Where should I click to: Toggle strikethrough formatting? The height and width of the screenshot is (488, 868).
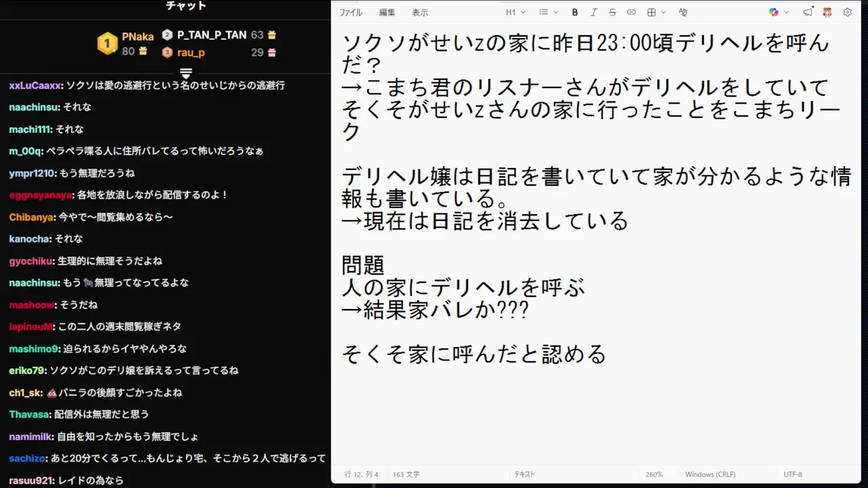coord(612,12)
